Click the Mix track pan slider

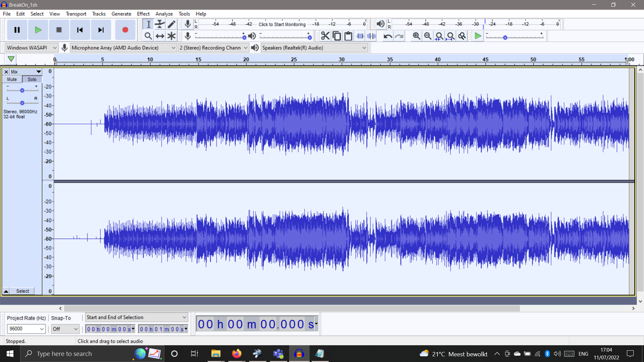(x=22, y=103)
